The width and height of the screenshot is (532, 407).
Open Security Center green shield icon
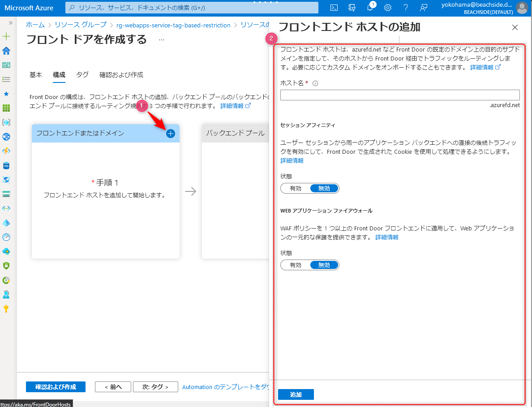click(x=6, y=266)
